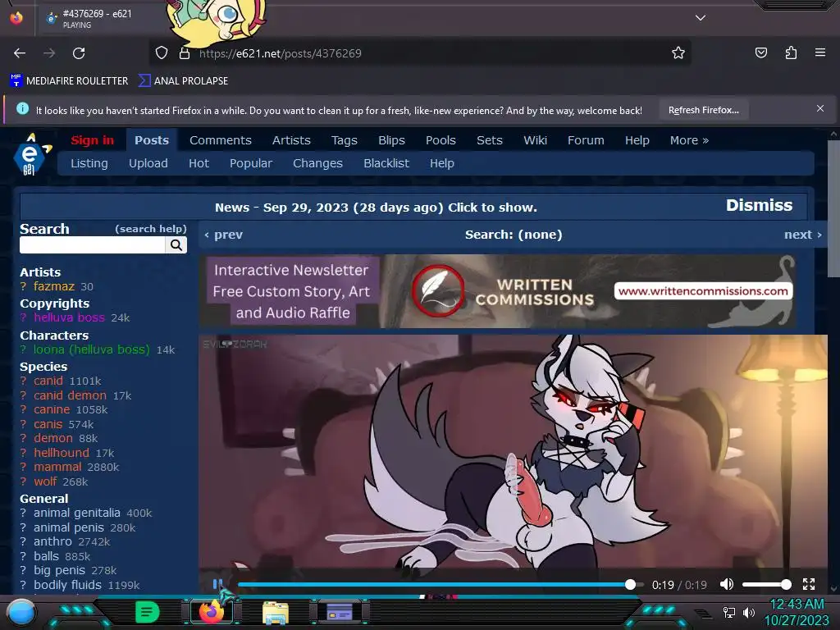Open the wiki question mark beside anthro
The width and height of the screenshot is (840, 630).
click(23, 541)
